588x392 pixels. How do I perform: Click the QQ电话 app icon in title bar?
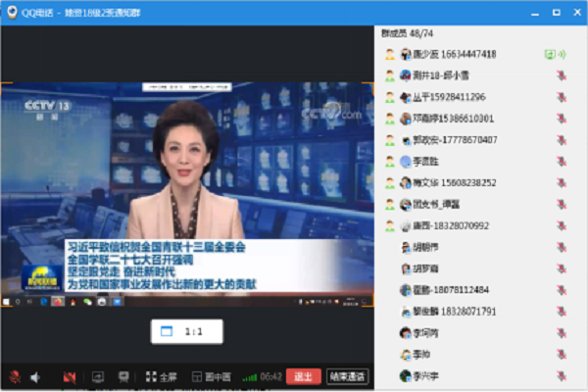click(x=11, y=12)
